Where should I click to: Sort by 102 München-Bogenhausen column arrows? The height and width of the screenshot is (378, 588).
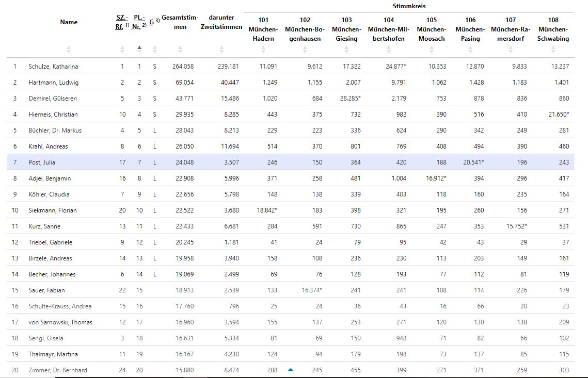click(x=305, y=50)
